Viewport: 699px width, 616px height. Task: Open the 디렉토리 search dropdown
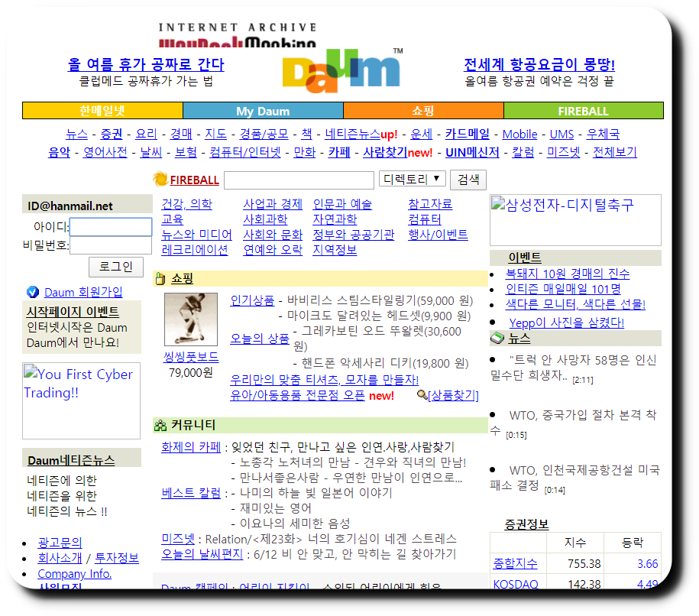point(412,179)
